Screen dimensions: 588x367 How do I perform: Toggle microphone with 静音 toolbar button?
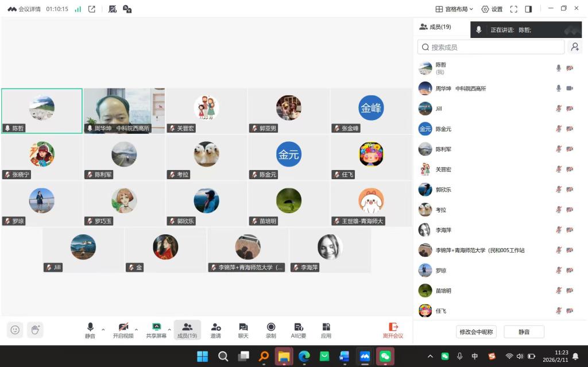click(90, 330)
